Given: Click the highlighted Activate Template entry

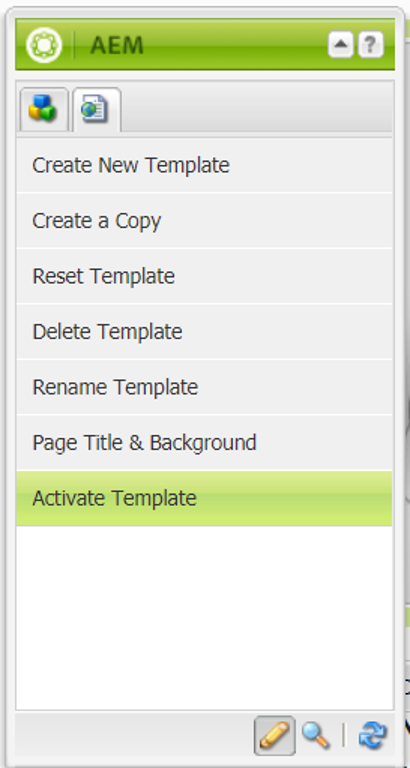Looking at the screenshot, I should click(x=204, y=498).
